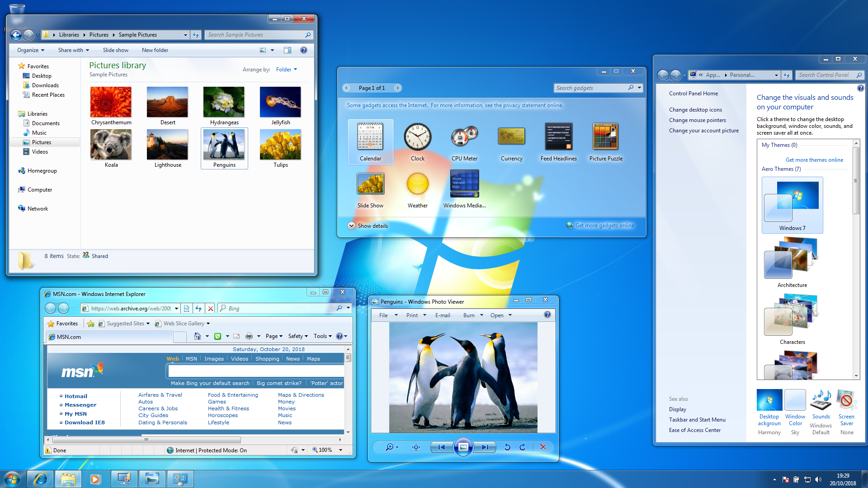Rotate the photo clockwise in Photo Viewer
Viewport: 868px width, 488px height.
[x=523, y=447]
